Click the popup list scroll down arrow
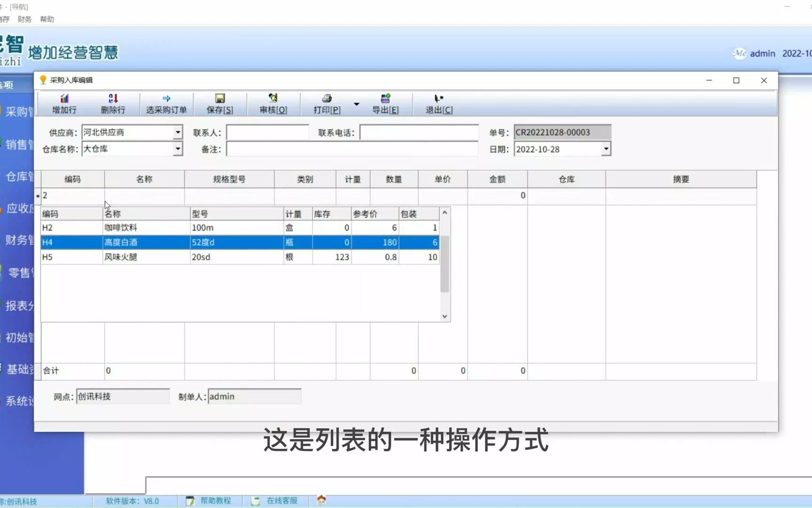This screenshot has height=508, width=812. [x=445, y=317]
